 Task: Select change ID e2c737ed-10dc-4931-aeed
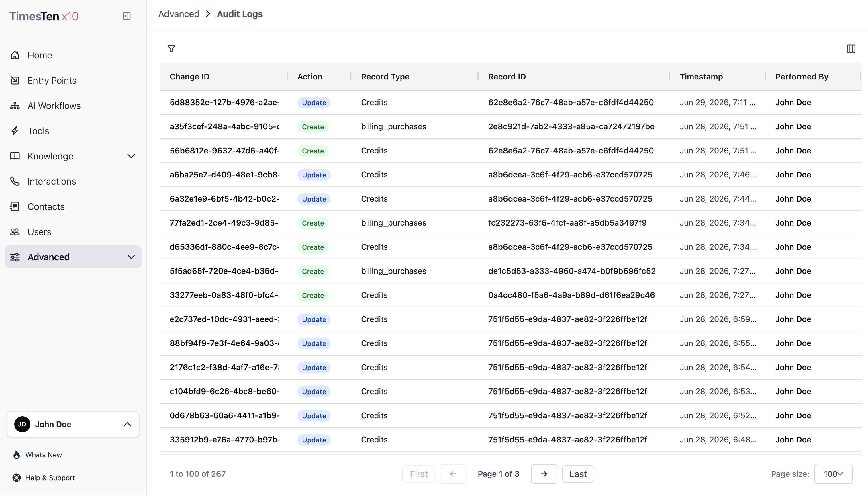click(224, 319)
